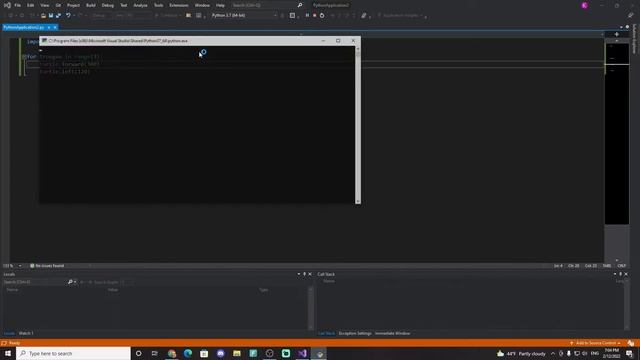Click the Save file icon

click(x=51, y=16)
